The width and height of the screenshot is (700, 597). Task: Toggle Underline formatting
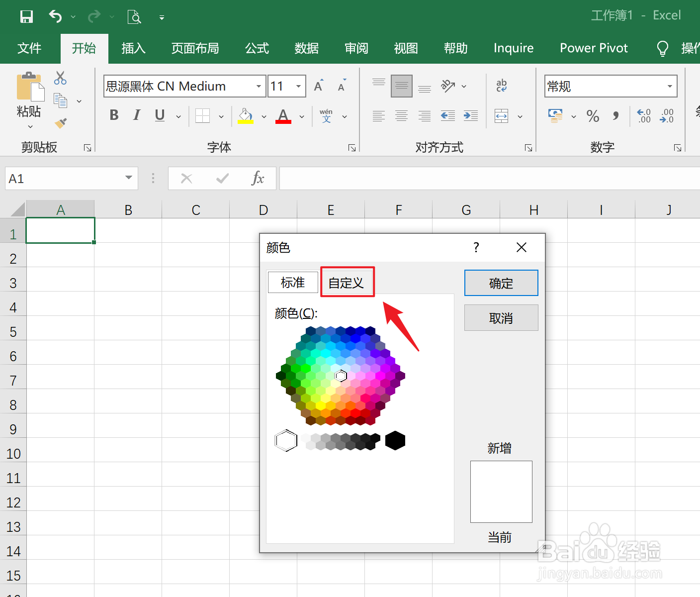(x=159, y=115)
